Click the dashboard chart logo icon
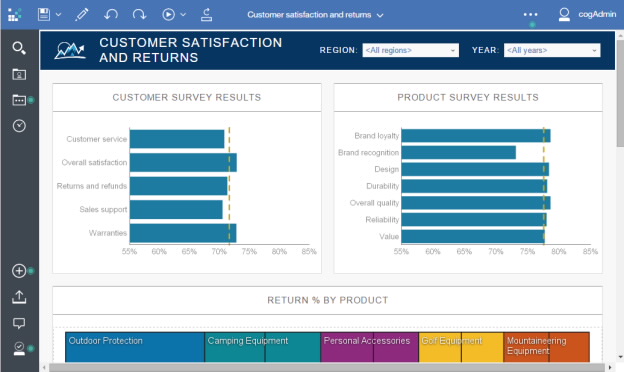 [70, 51]
